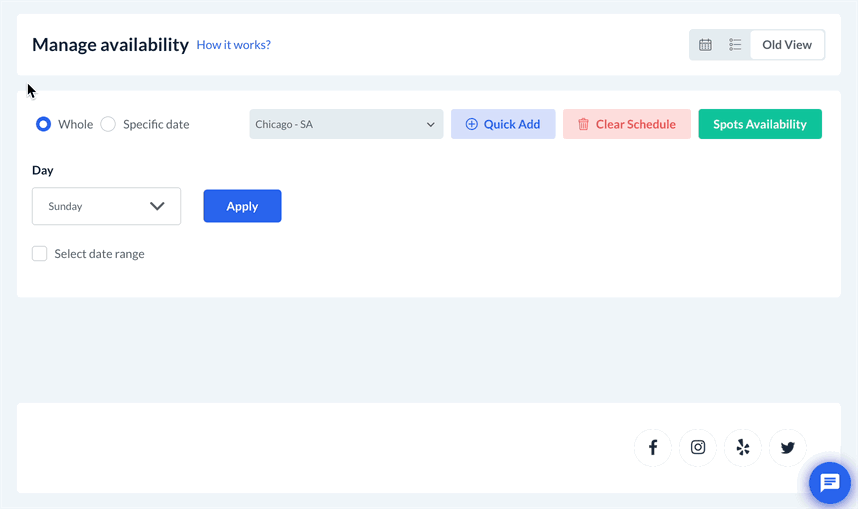Screen dimensions: 858x509
Task: Enable the Select date range checkbox
Action: pos(40,254)
